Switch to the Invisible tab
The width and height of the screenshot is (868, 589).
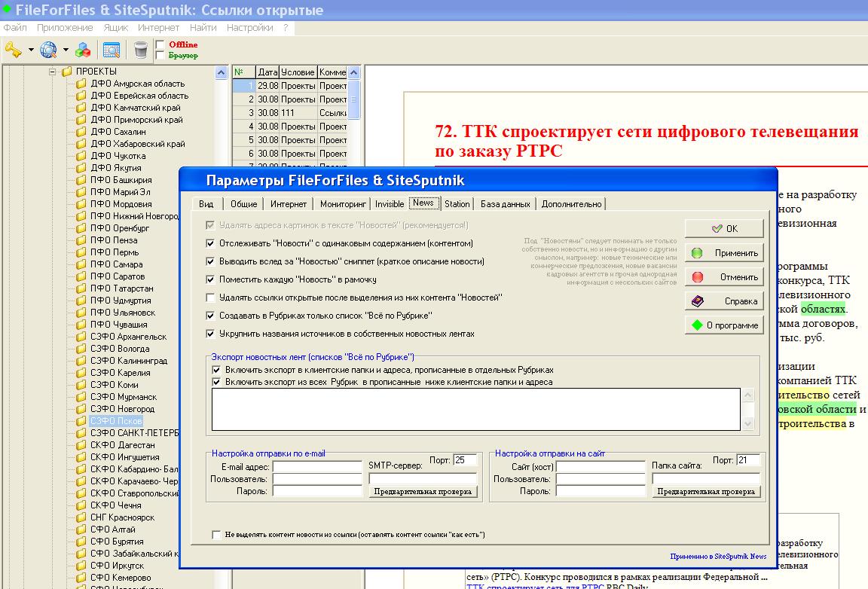(390, 203)
